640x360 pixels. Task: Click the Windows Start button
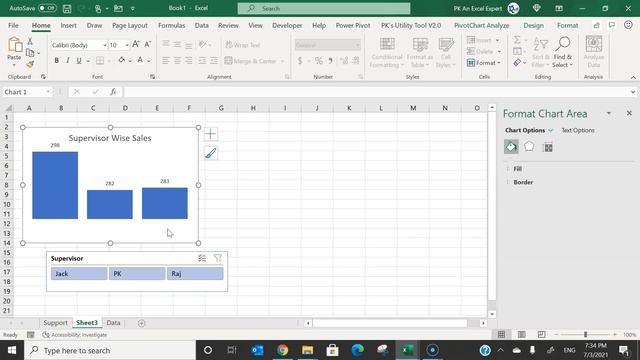[x=12, y=350]
